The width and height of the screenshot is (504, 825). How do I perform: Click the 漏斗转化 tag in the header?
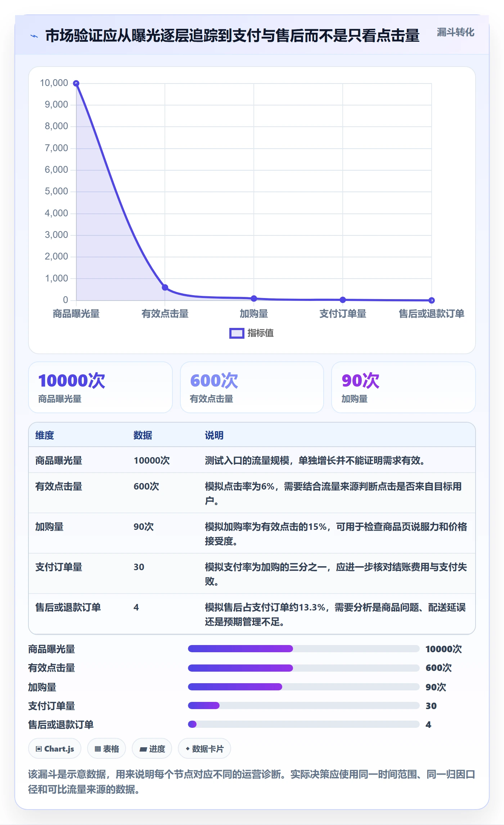click(x=455, y=32)
